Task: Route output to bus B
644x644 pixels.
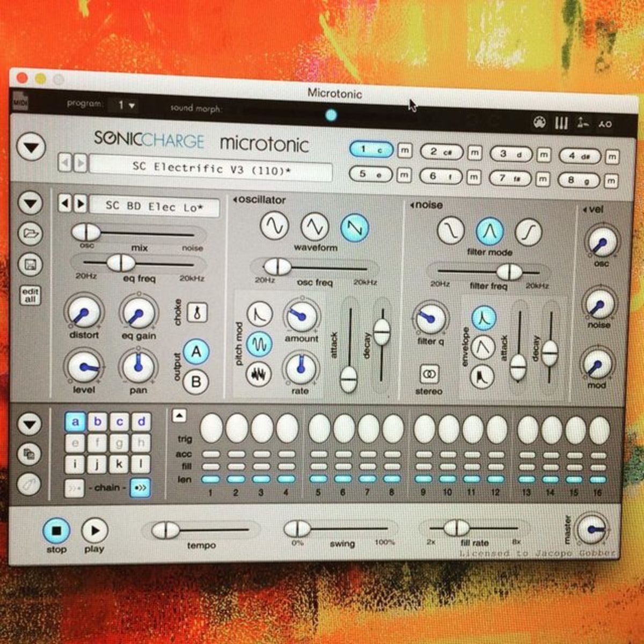Action: [x=196, y=382]
